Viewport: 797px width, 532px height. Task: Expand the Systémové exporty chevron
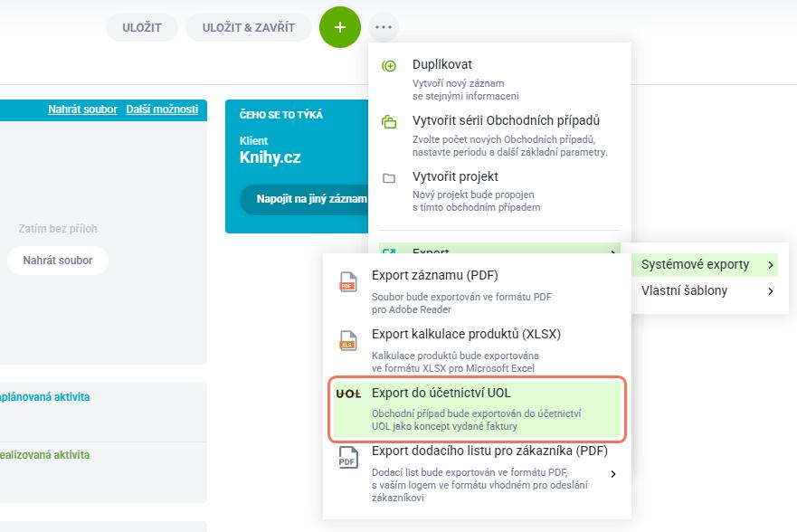(771, 265)
